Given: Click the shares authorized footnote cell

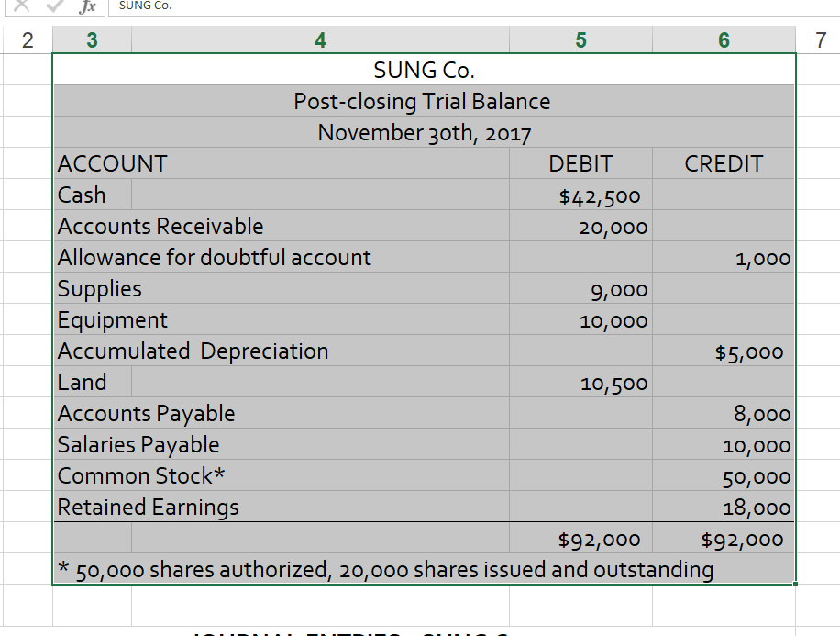Looking at the screenshot, I should coord(424,568).
